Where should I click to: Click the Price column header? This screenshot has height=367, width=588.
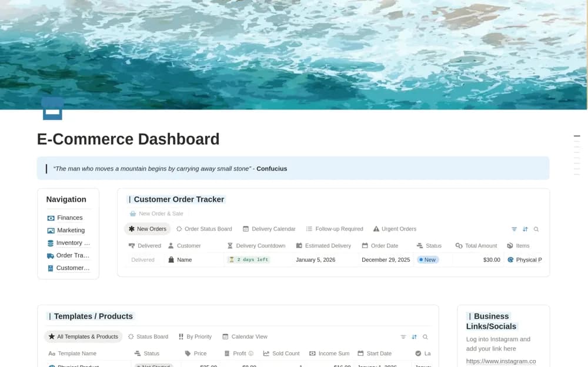tap(196, 353)
